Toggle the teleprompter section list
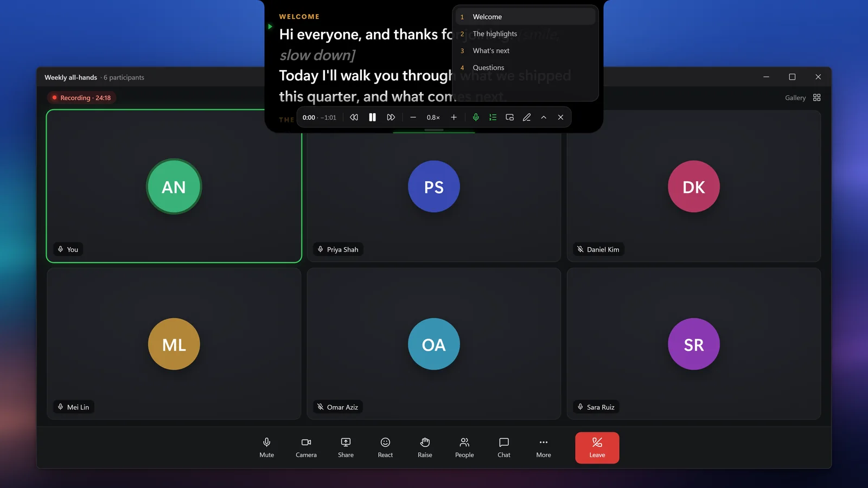868x488 pixels. coord(493,117)
